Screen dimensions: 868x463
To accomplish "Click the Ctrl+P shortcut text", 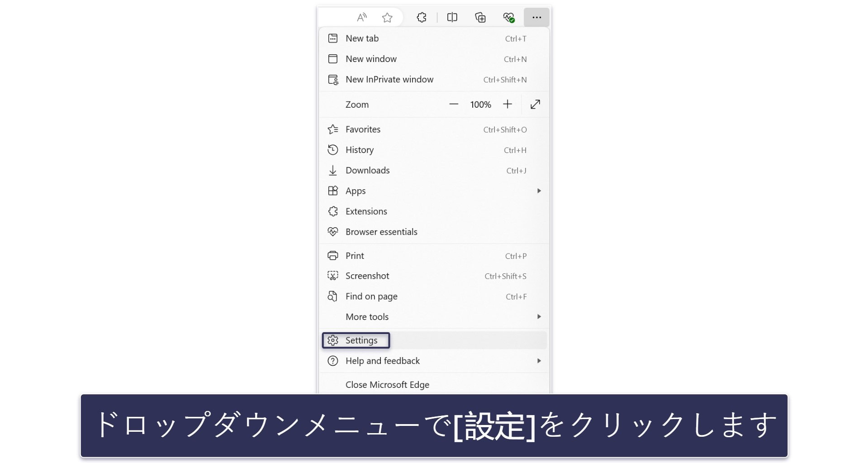I will (x=516, y=256).
